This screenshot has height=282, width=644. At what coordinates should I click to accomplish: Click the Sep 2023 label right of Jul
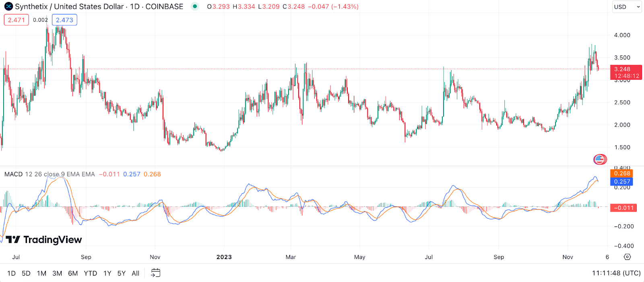(499, 257)
